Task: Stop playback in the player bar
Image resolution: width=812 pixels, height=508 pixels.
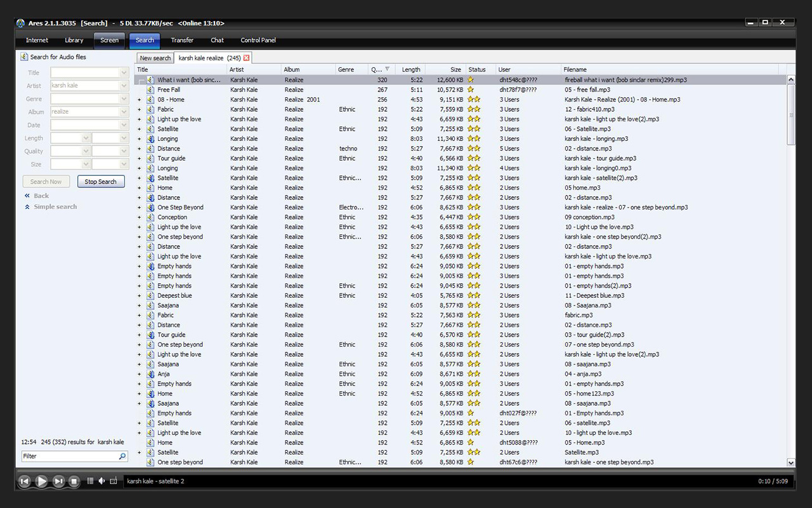Action: point(74,481)
